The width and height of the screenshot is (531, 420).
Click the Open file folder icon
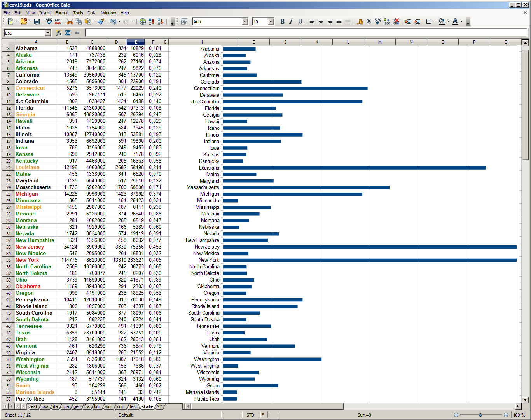pos(24,21)
